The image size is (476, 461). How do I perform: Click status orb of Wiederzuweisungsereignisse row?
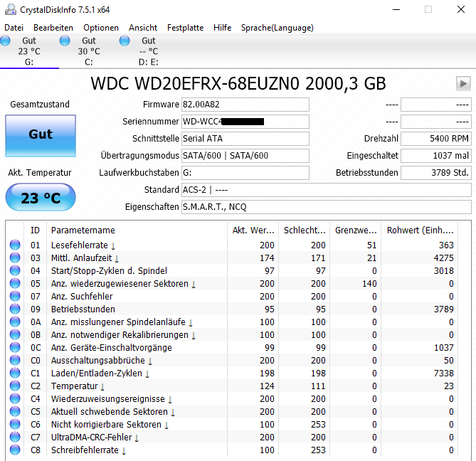(x=15, y=398)
